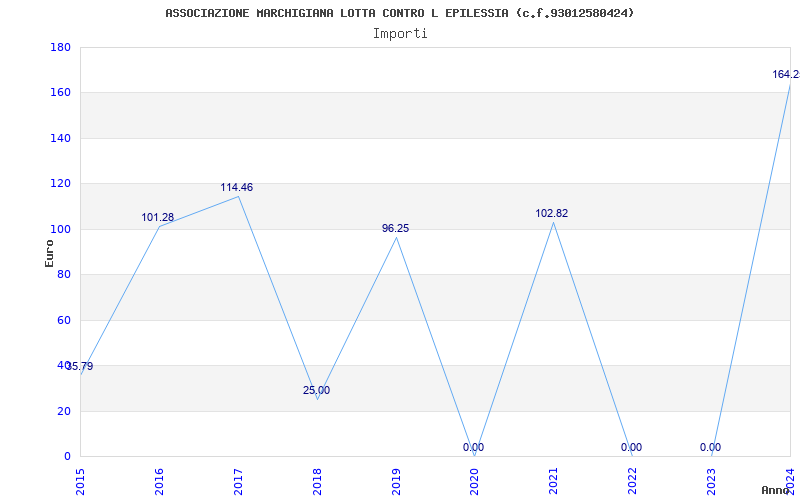
Task: Select the 2023 x-axis year label
Action: pyautogui.click(x=711, y=481)
